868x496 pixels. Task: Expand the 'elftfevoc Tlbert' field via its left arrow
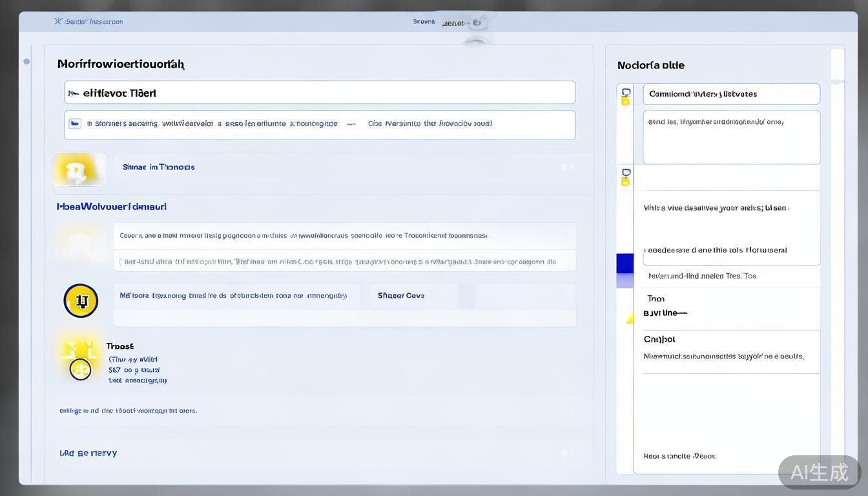73,94
